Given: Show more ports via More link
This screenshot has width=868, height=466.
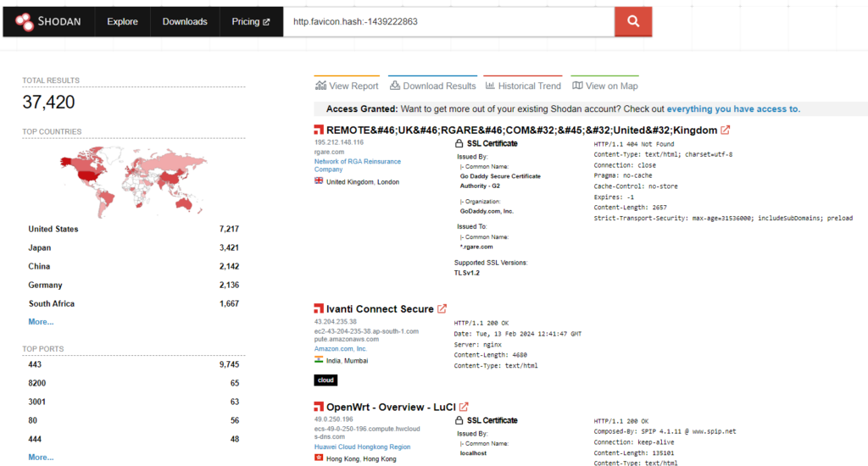Looking at the screenshot, I should pyautogui.click(x=41, y=458).
